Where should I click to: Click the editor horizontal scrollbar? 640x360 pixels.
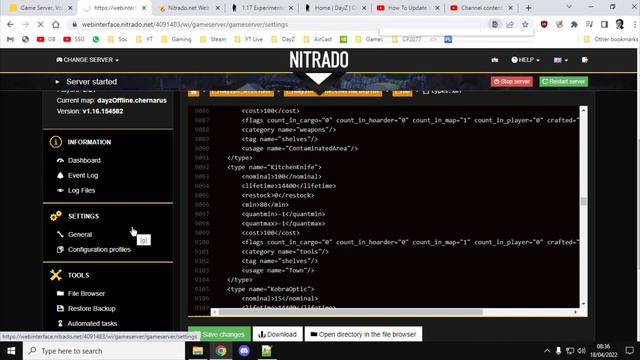click(350, 312)
